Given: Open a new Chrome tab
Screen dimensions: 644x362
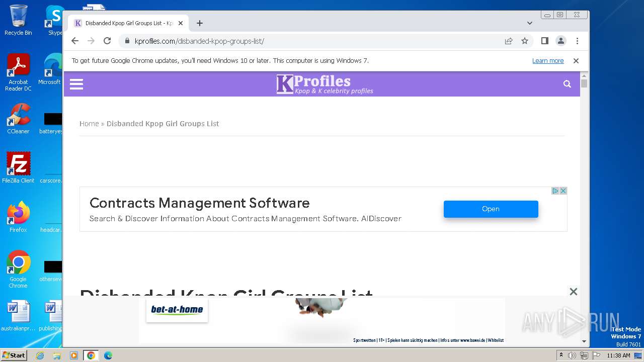Looking at the screenshot, I should [x=200, y=23].
